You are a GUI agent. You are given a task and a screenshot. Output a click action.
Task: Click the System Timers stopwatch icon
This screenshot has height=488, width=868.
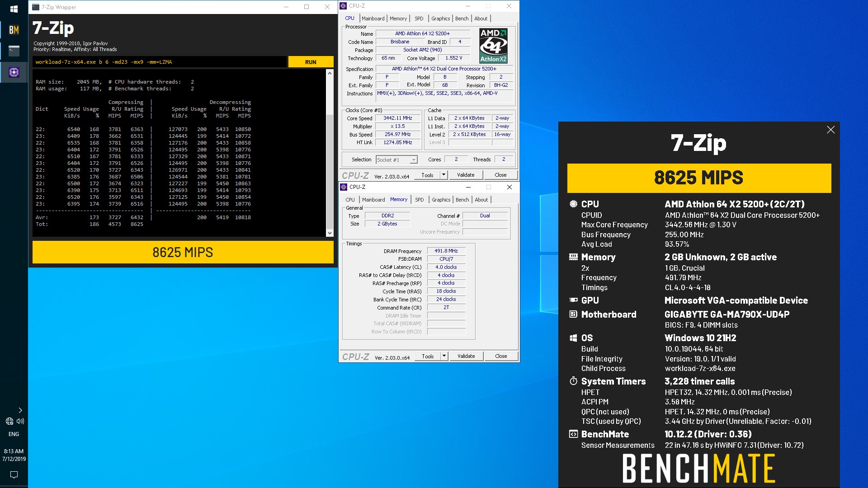click(x=573, y=381)
